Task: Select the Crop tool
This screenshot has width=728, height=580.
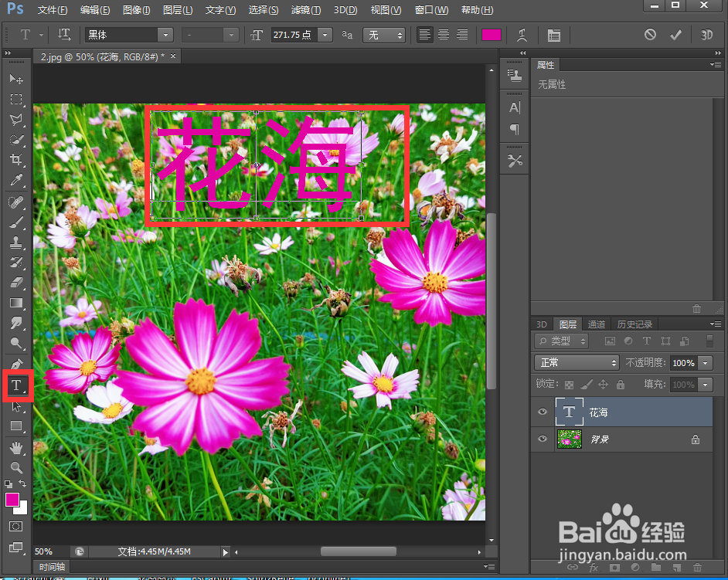Action: [x=16, y=160]
